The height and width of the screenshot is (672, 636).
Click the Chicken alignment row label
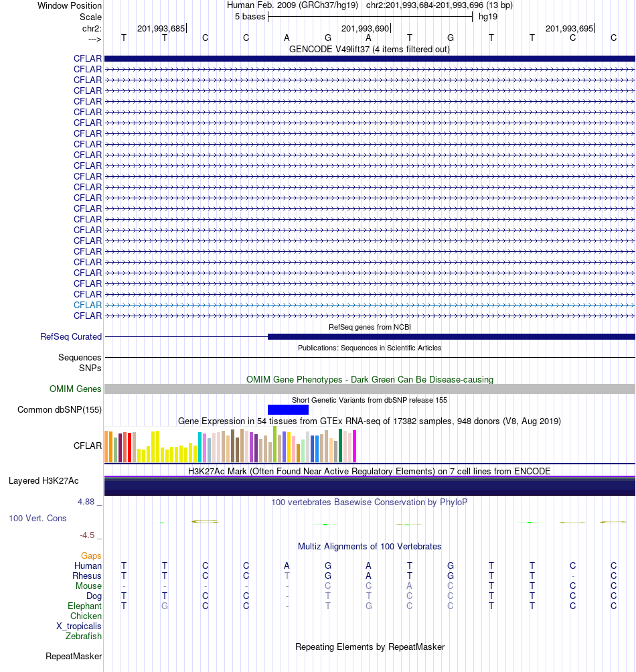click(86, 616)
